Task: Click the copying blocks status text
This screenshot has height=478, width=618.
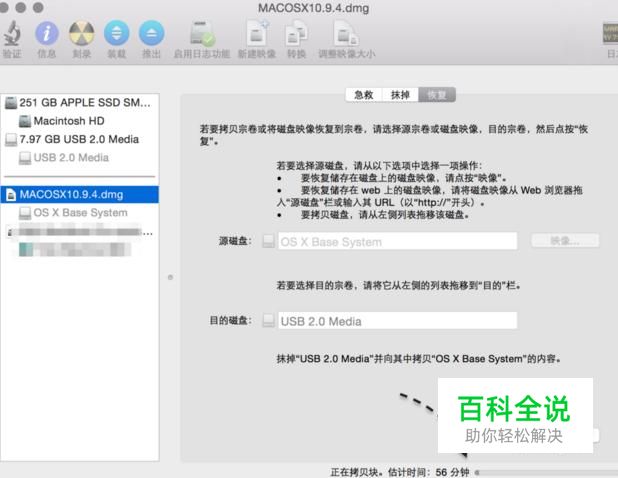Action: point(400,472)
